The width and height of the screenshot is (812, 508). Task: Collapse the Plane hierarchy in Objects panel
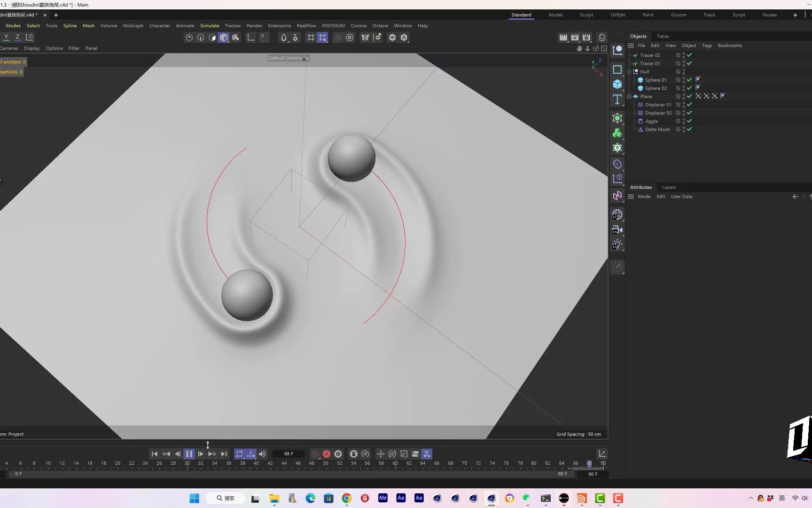click(629, 96)
